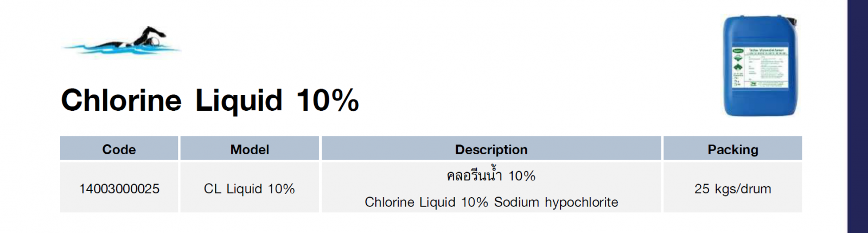The width and height of the screenshot is (868, 233).
Task: Click product code 14003000025
Action: (x=119, y=189)
